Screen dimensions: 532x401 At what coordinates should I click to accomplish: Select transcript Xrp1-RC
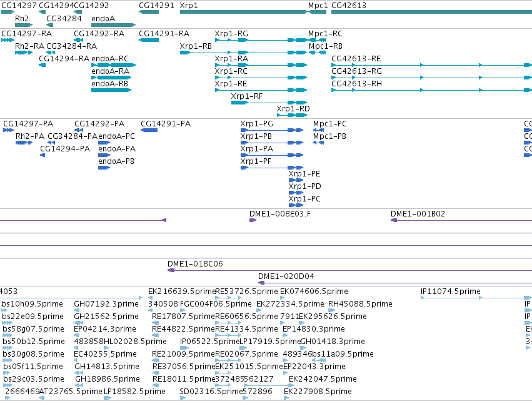[x=231, y=71]
